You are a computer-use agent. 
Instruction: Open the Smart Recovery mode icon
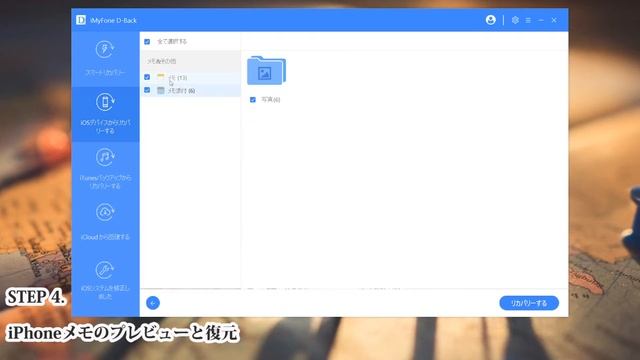click(x=105, y=49)
